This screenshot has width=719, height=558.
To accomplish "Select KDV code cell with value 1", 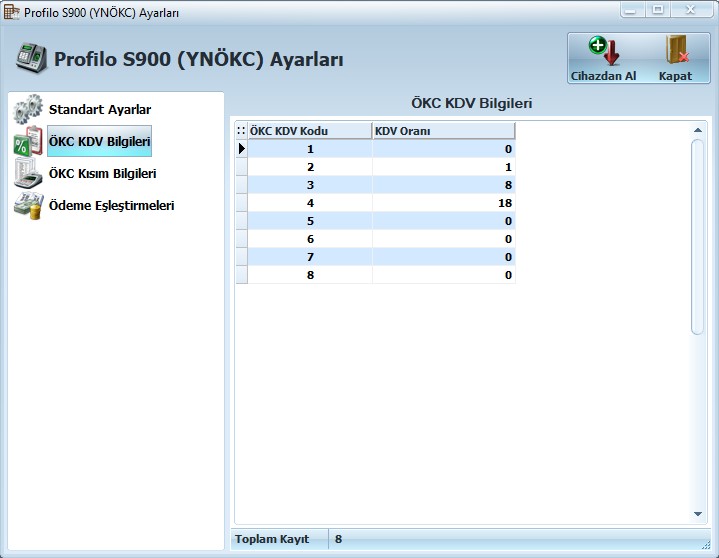I will pyautogui.click(x=310, y=149).
